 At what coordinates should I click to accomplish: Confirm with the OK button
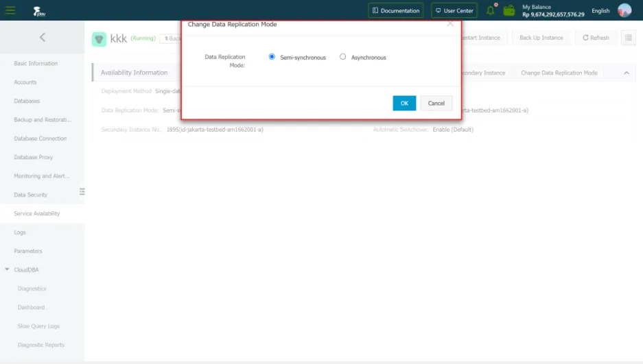404,103
